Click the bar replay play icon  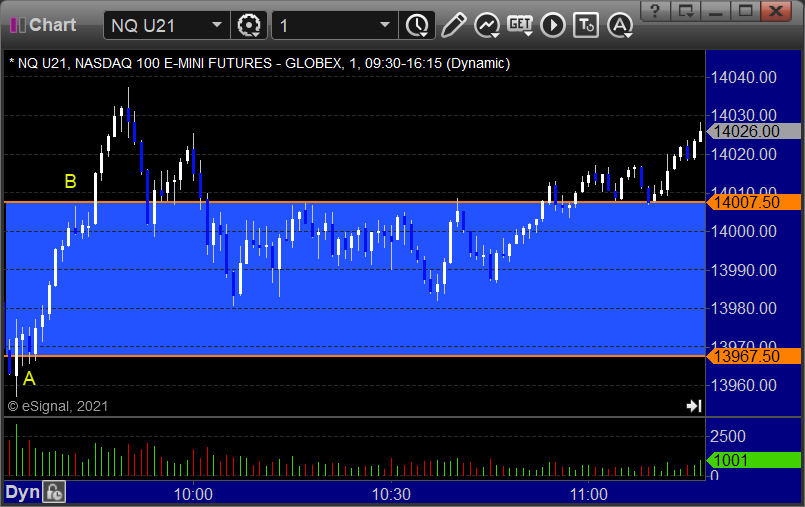553,25
